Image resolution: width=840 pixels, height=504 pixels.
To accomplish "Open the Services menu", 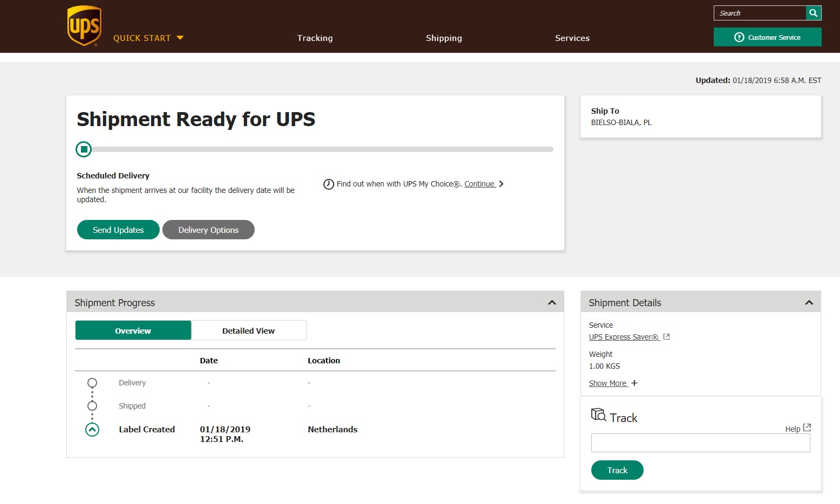I will point(572,38).
